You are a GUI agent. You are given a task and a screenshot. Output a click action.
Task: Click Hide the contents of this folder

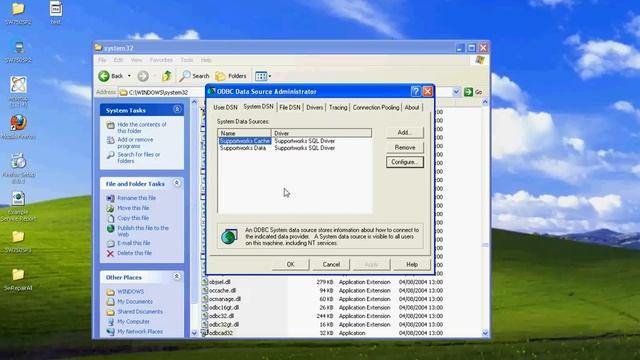click(x=142, y=128)
